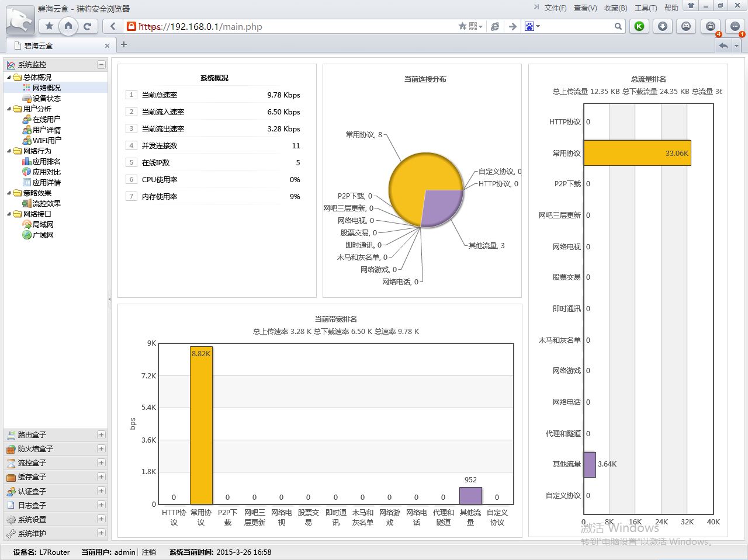Expand the 路由盒子 panel
Viewport: 748px width, 560px height.
101,434
